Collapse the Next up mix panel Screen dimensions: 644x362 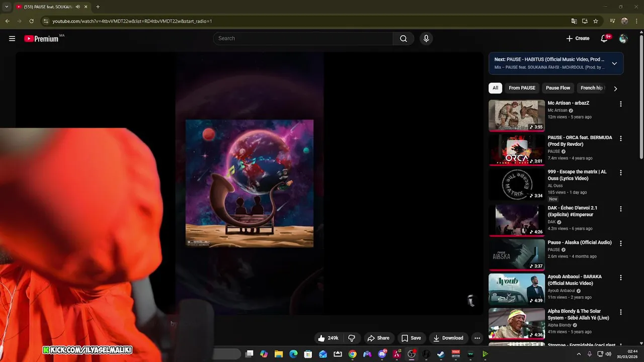click(x=614, y=63)
